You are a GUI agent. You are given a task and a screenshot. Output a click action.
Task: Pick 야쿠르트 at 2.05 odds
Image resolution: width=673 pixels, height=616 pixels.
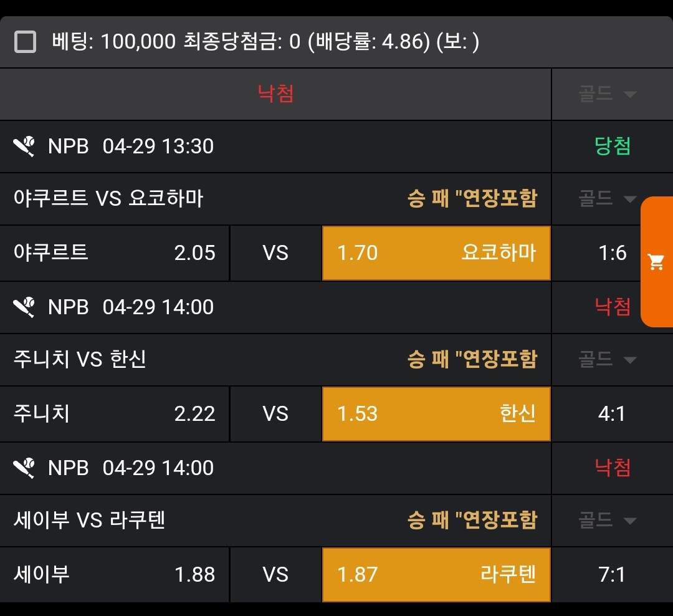coord(115,253)
